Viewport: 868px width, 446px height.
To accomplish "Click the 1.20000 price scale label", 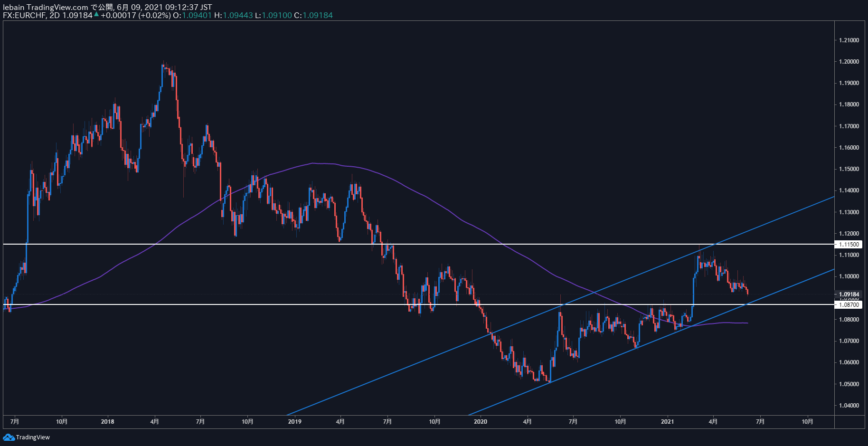I will 849,62.
